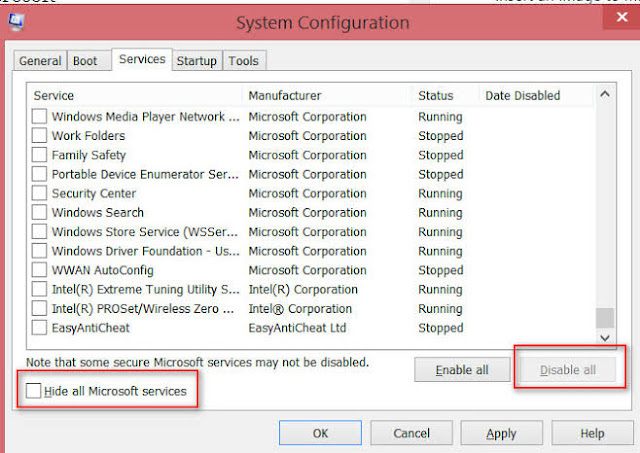Open the Tools tab

(244, 61)
